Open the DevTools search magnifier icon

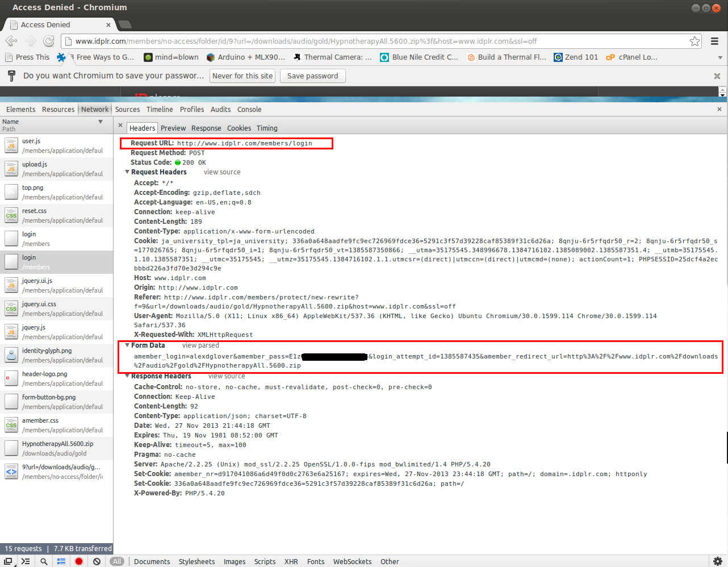point(44,561)
